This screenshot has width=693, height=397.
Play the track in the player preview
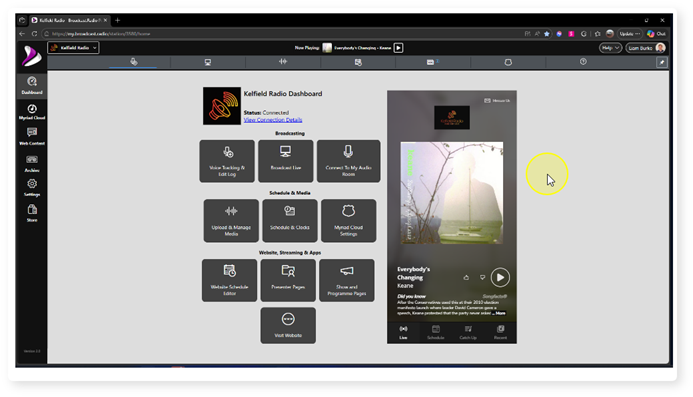(x=500, y=278)
